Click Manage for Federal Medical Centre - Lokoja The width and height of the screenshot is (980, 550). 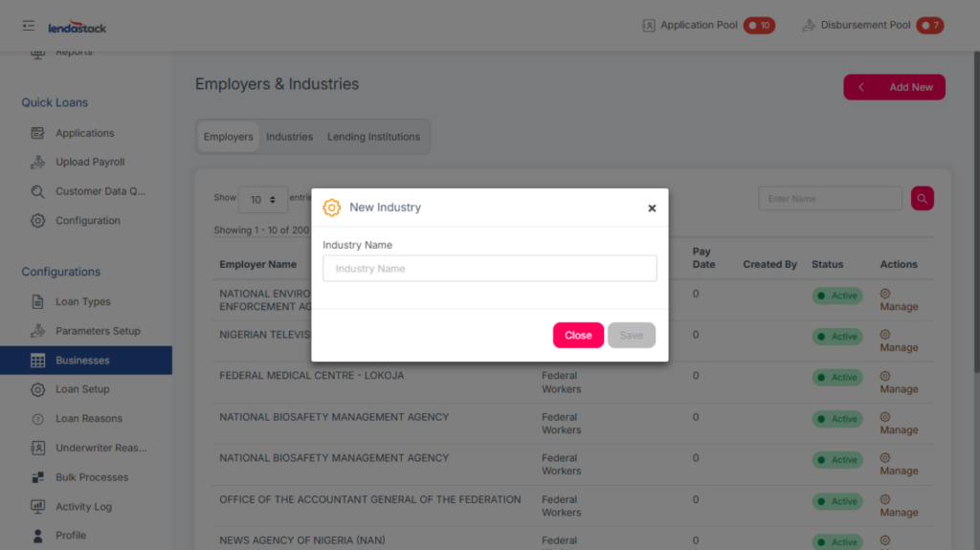coord(898,383)
